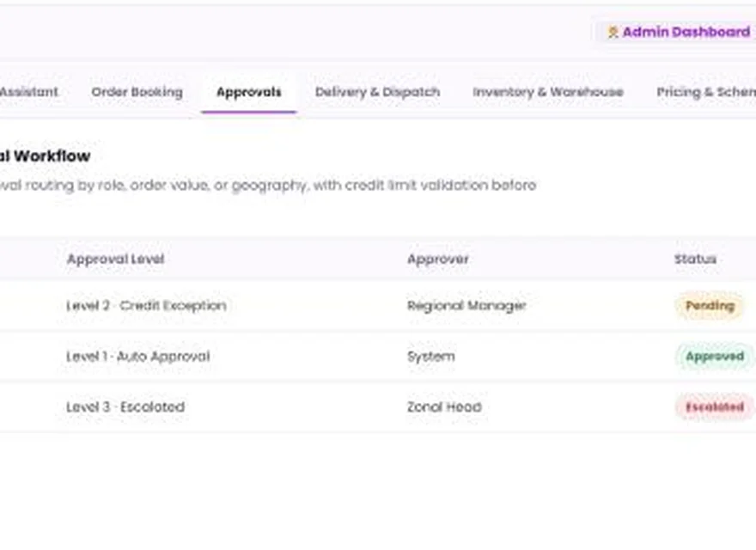Click the Approval Level column header
The height and width of the screenshot is (550, 756).
pos(116,259)
